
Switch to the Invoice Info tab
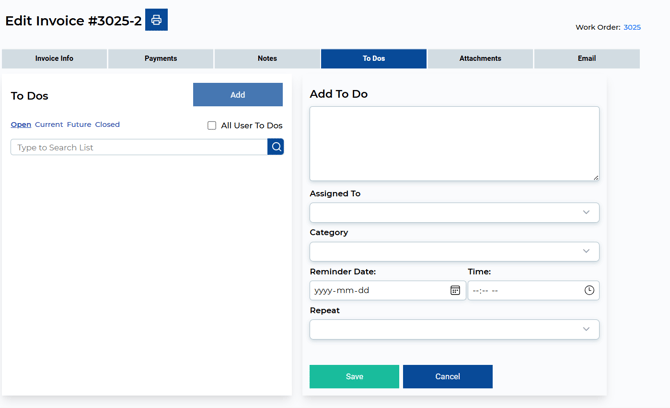[54, 59]
